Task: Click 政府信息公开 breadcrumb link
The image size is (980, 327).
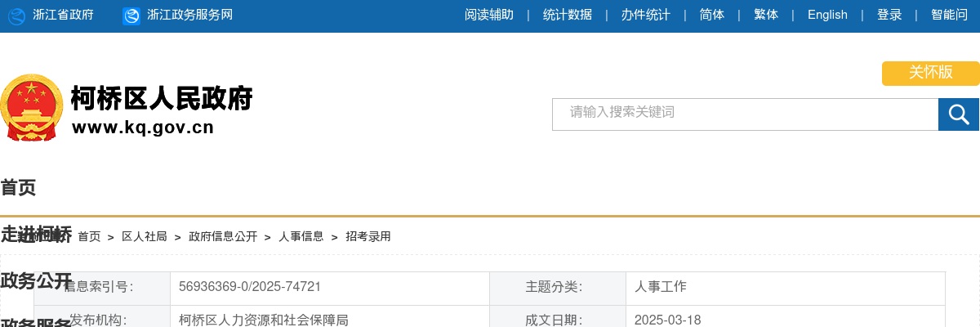Action: click(223, 236)
